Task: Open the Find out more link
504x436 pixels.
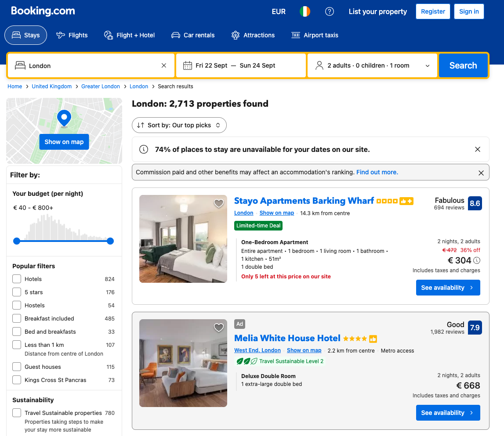Action: pyautogui.click(x=377, y=172)
